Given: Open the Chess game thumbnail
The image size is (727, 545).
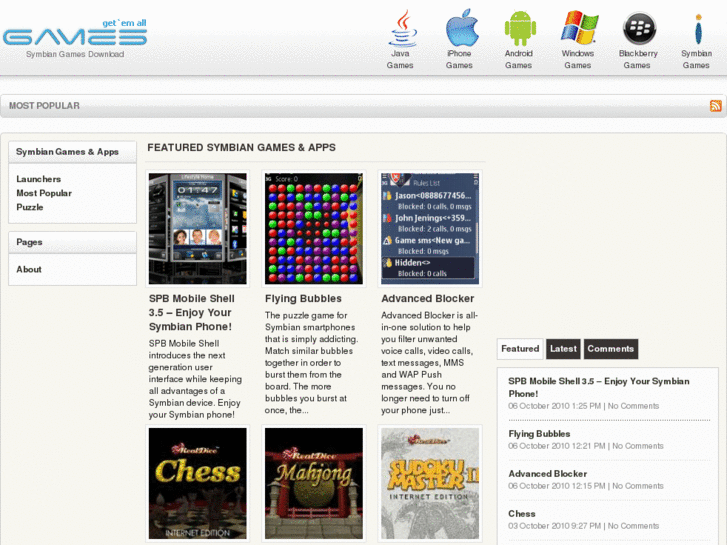Looking at the screenshot, I should (198, 483).
